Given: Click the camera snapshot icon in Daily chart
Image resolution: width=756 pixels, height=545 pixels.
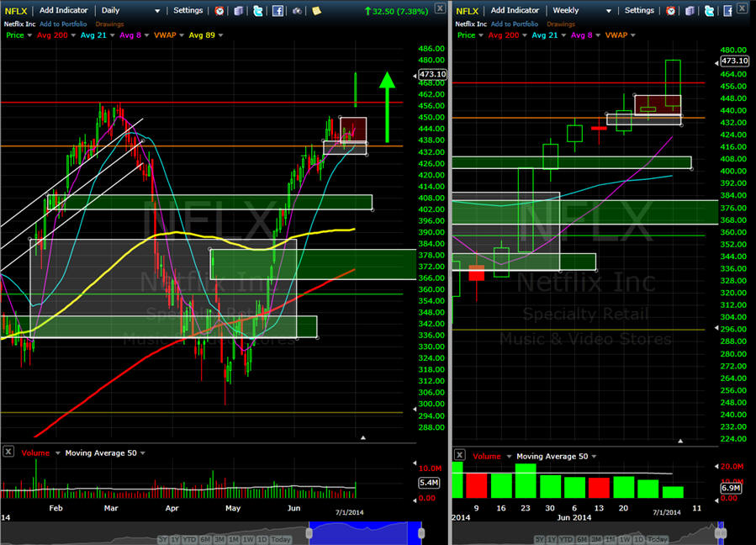Looking at the screenshot, I should tap(297, 11).
